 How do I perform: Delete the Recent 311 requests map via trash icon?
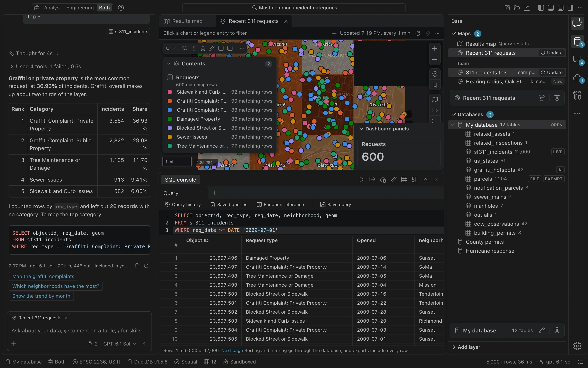coord(557,98)
